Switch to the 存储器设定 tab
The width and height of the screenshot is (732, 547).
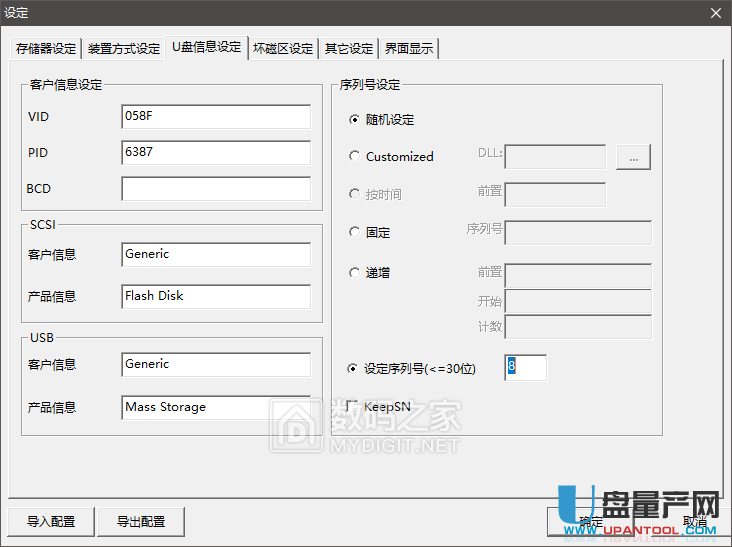point(45,49)
